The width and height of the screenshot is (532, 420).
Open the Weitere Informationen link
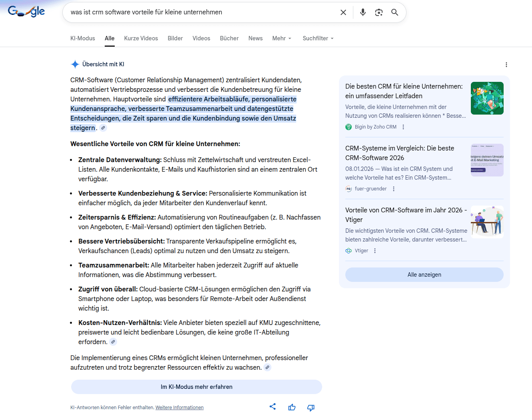click(179, 407)
